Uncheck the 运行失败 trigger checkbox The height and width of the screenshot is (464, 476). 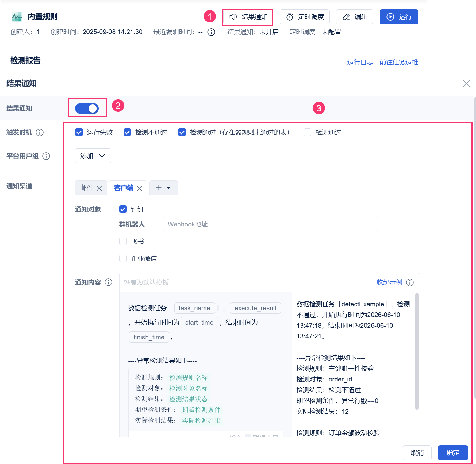79,132
